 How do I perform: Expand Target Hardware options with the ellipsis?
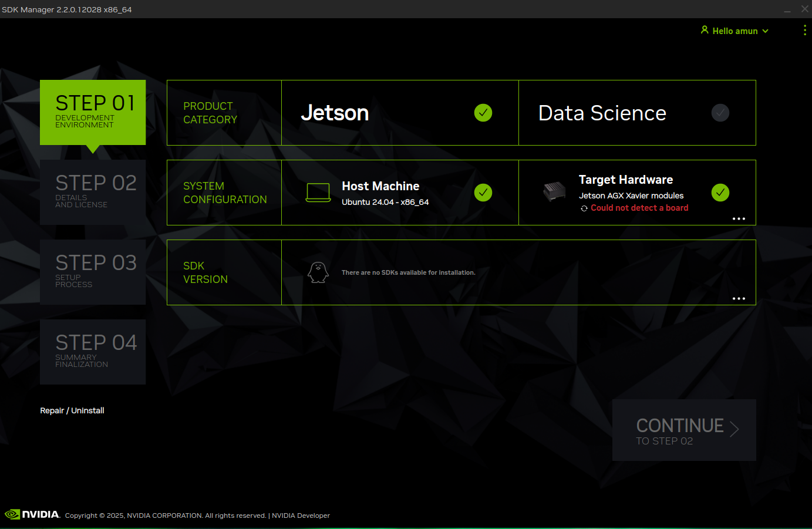point(739,218)
